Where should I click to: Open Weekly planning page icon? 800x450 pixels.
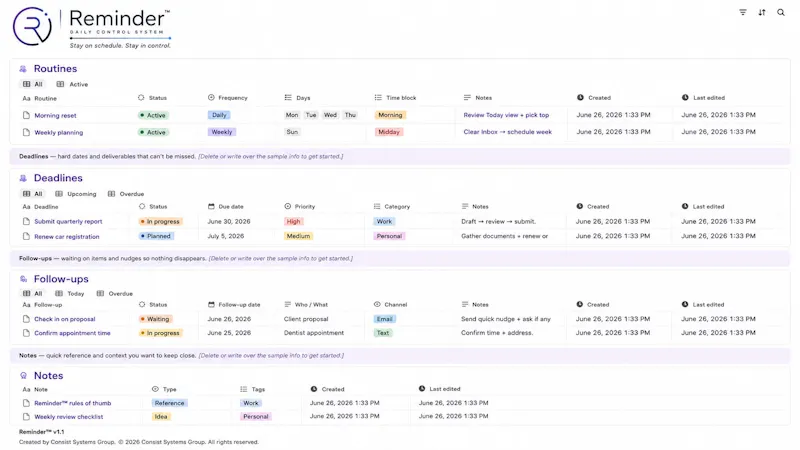pos(26,132)
